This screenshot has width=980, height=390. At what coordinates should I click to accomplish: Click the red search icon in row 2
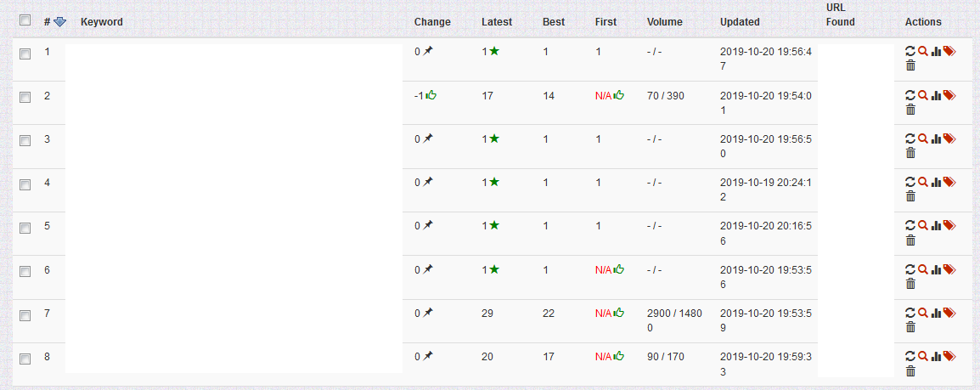click(922, 95)
